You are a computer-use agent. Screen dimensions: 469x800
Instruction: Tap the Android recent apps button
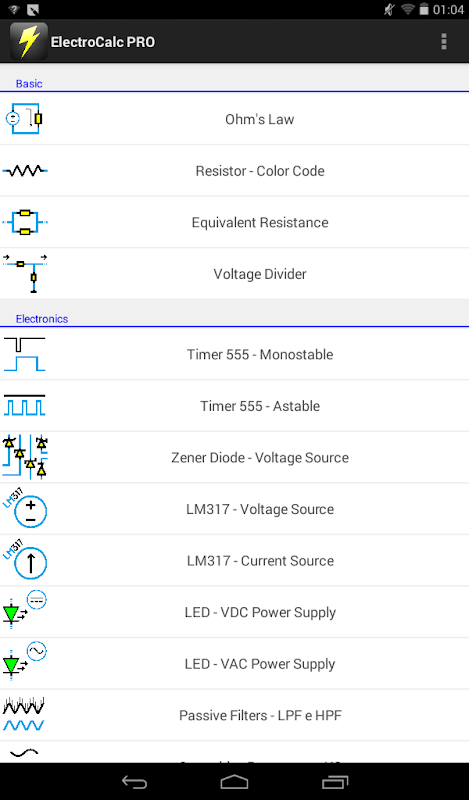335,782
